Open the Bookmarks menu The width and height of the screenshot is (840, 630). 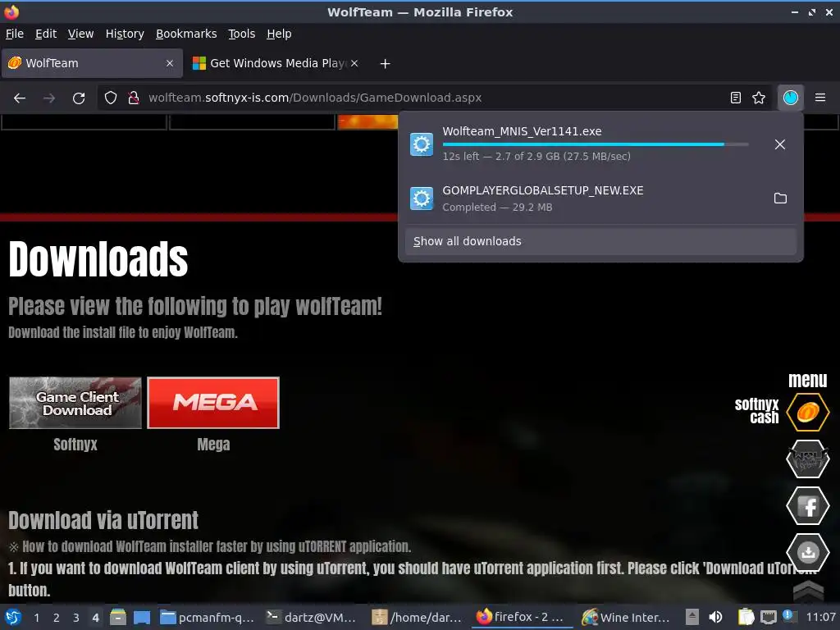pos(186,34)
